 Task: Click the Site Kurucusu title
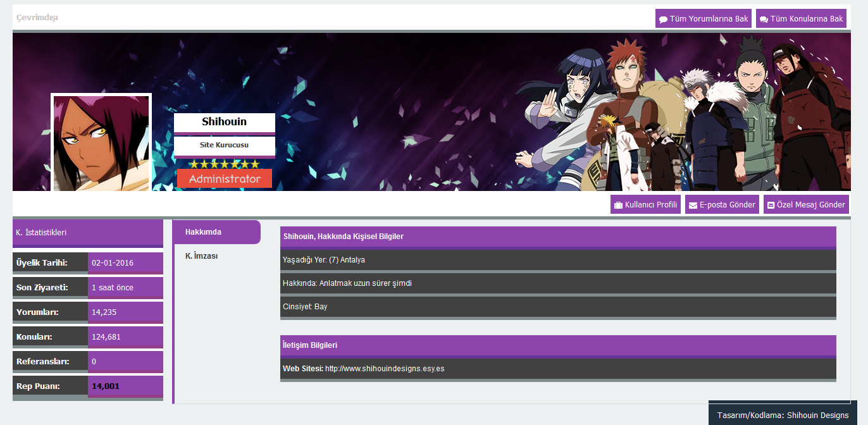tap(225, 145)
